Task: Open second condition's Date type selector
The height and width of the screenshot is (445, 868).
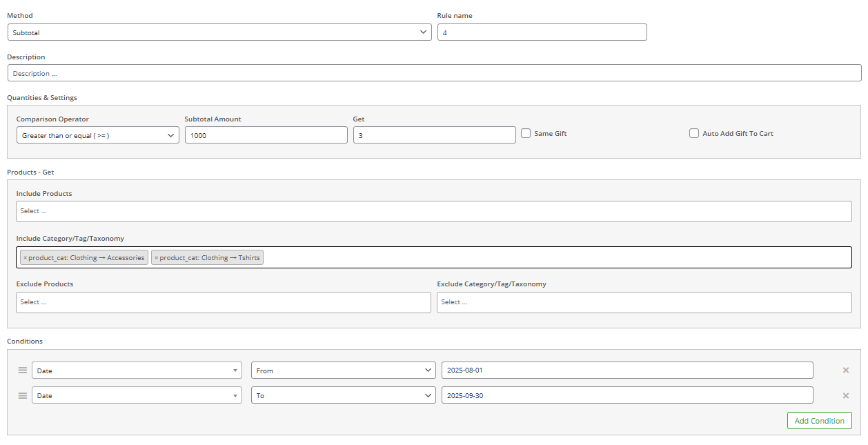Action: (137, 395)
